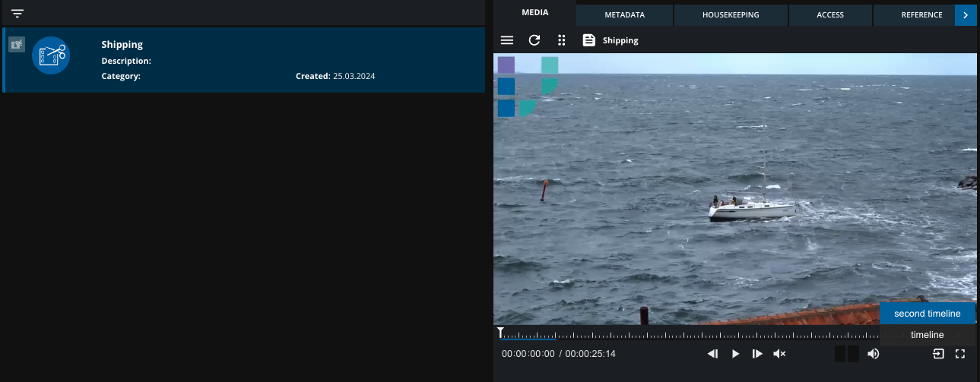This screenshot has height=382, width=980.
Task: Enter fullscreen video mode
Action: [960, 354]
